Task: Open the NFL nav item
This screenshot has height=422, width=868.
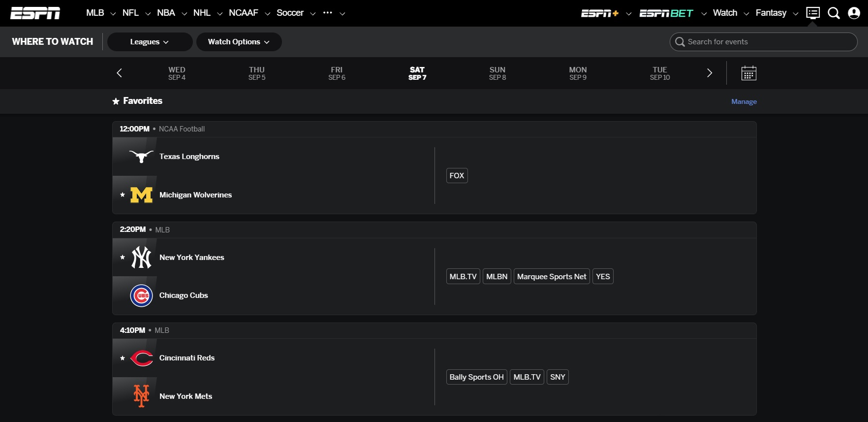Action: [130, 13]
